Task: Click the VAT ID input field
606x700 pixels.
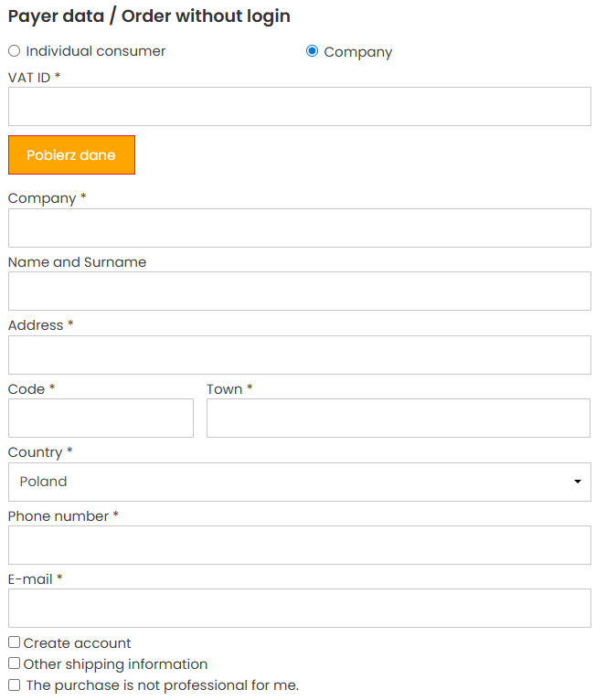Action: point(300,107)
